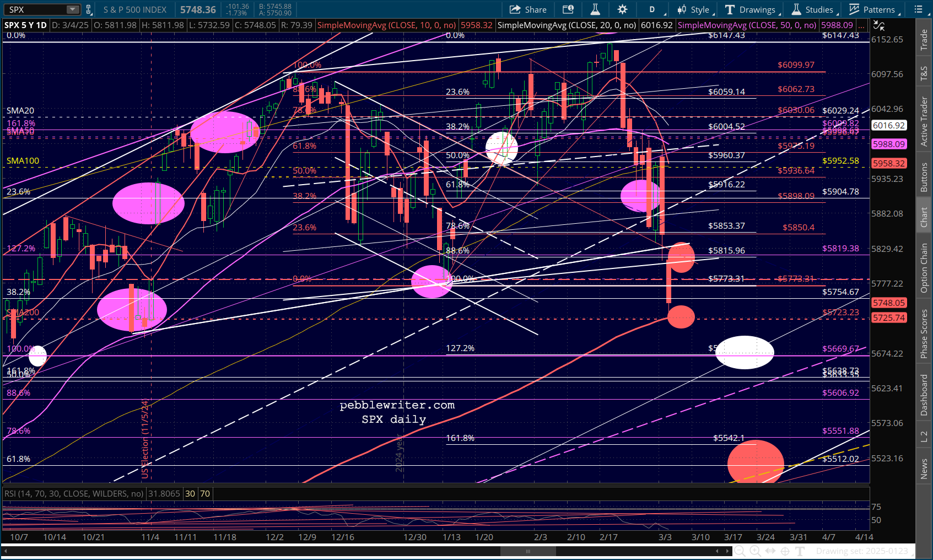The image size is (933, 560).
Task: Open the D timeframe dropdown
Action: pyautogui.click(x=654, y=9)
